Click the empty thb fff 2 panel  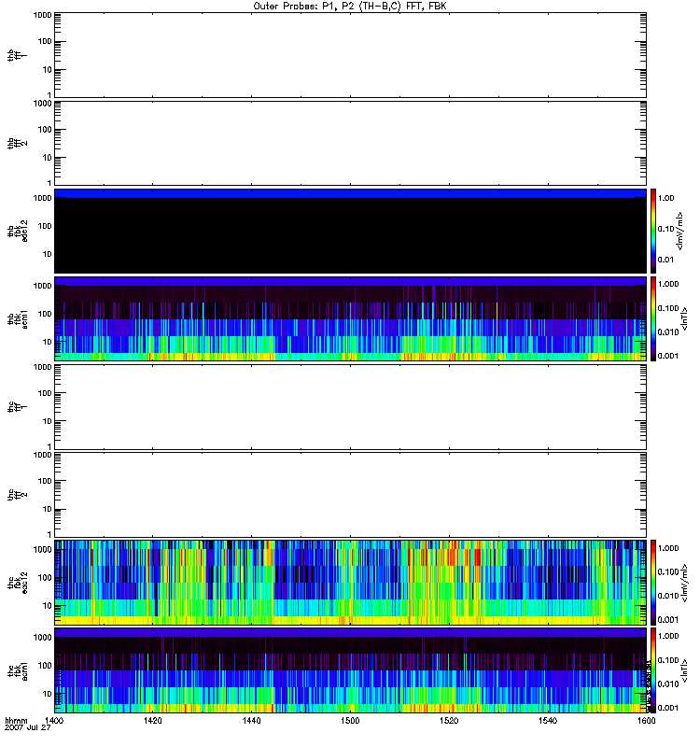coord(350,142)
